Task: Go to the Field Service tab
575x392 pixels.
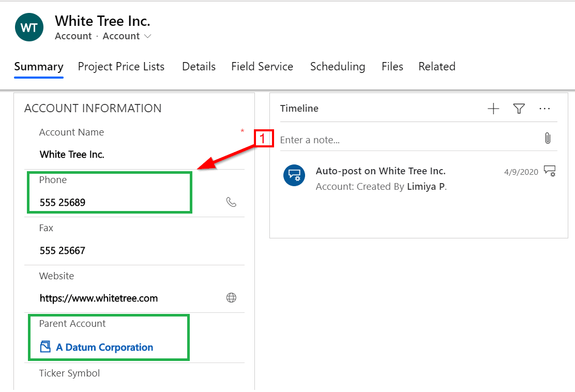Action: pos(262,67)
